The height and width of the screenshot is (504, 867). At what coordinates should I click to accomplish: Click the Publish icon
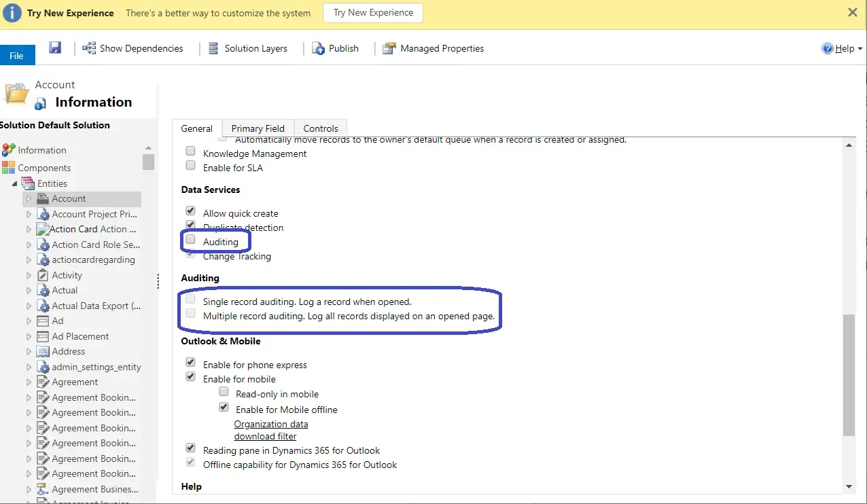pyautogui.click(x=318, y=48)
